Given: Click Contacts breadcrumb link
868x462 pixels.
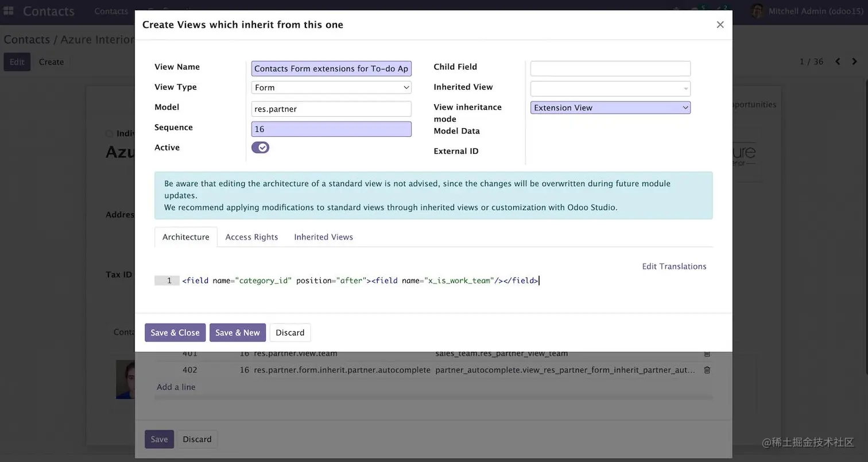Looking at the screenshot, I should pos(26,40).
